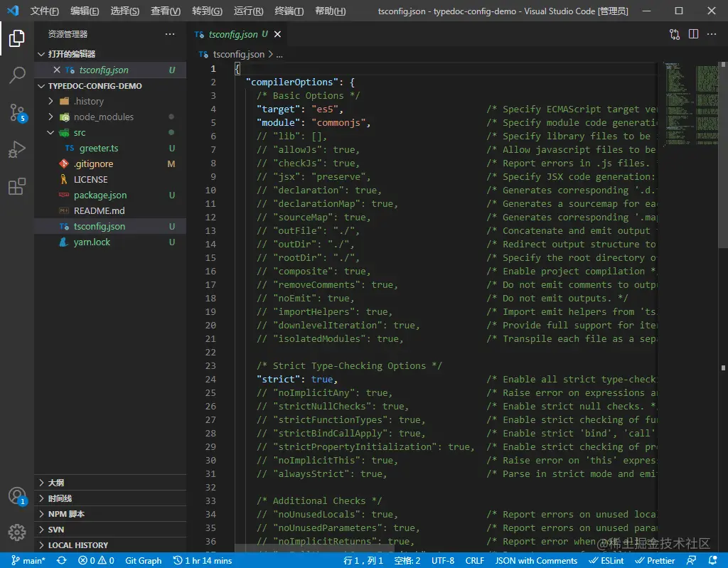The width and height of the screenshot is (728, 568).
Task: Open the Manage gear settings
Action: click(x=17, y=532)
